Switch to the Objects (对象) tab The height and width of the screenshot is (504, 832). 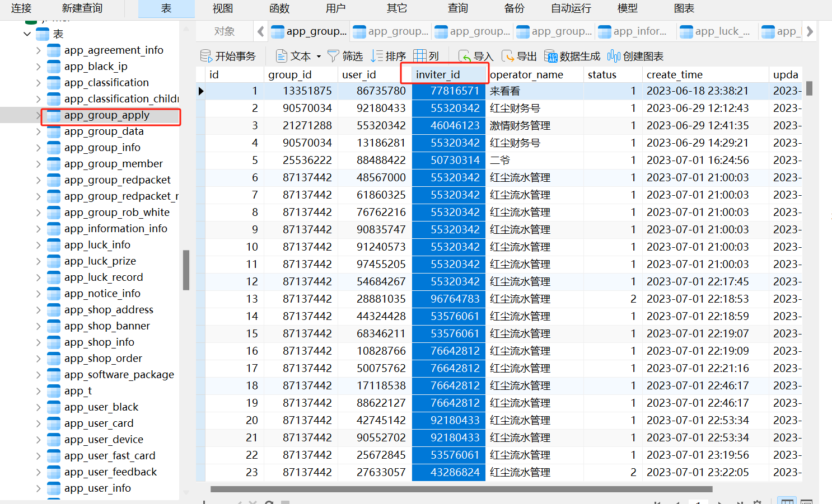tap(224, 31)
